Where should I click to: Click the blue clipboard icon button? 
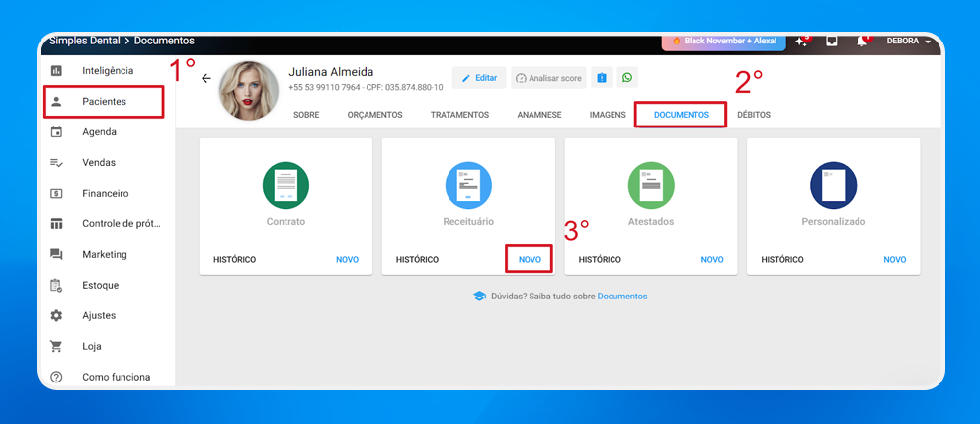602,78
